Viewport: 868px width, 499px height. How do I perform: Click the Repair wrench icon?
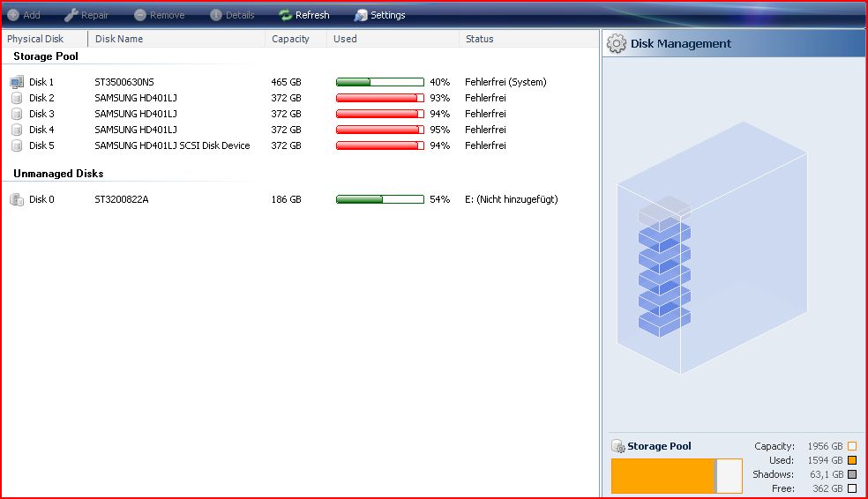point(71,15)
